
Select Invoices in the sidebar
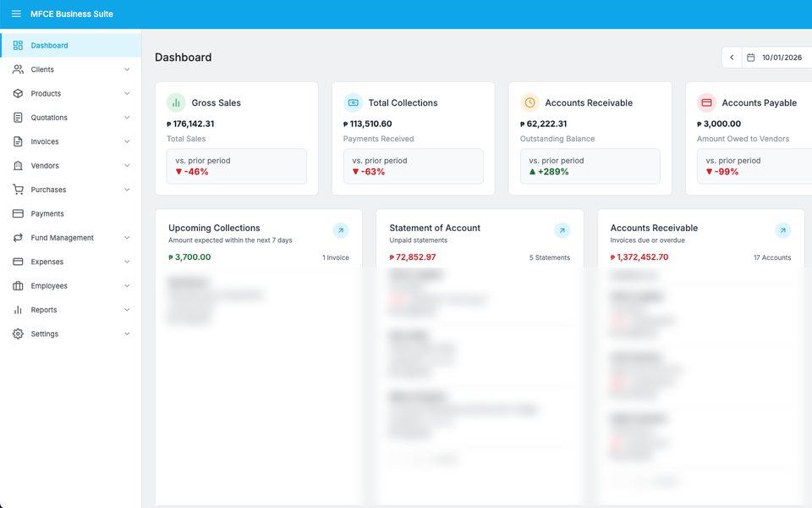(70, 141)
